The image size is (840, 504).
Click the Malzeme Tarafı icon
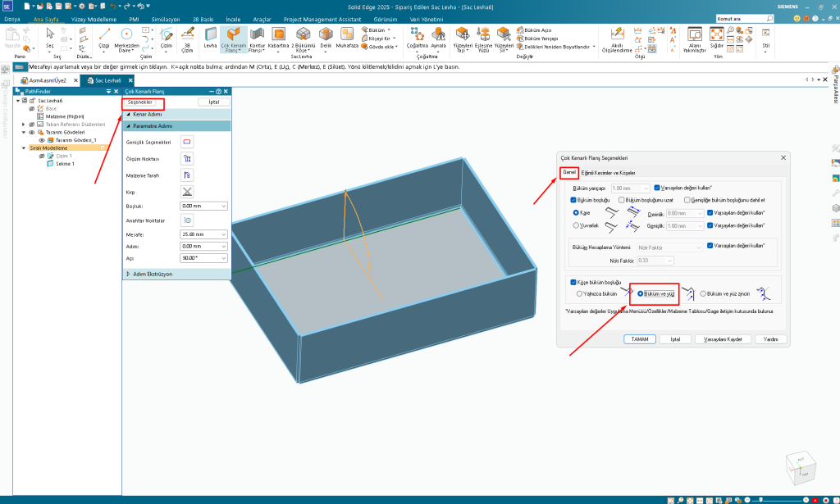pos(187,175)
